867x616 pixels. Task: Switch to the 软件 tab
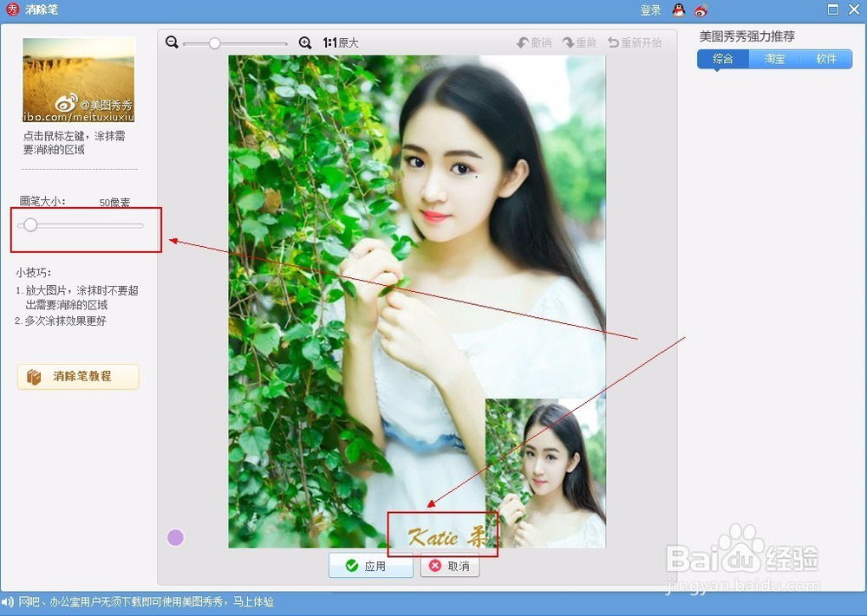click(827, 59)
